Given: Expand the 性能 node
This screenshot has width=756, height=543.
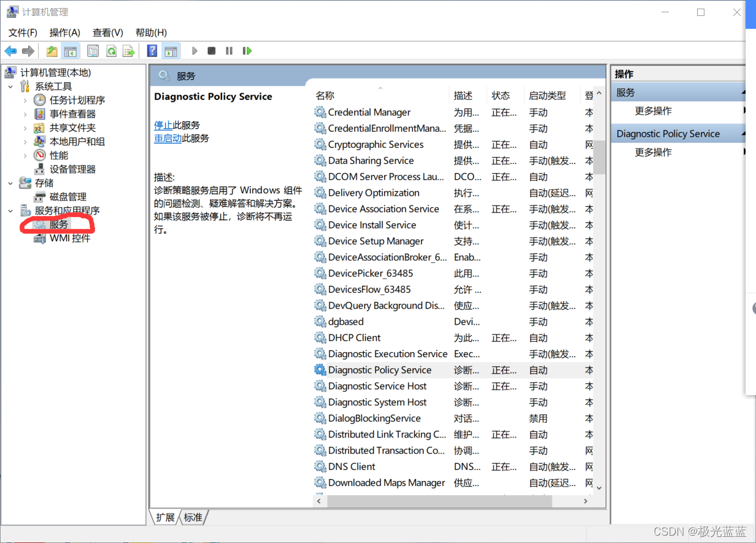Looking at the screenshot, I should [x=25, y=155].
